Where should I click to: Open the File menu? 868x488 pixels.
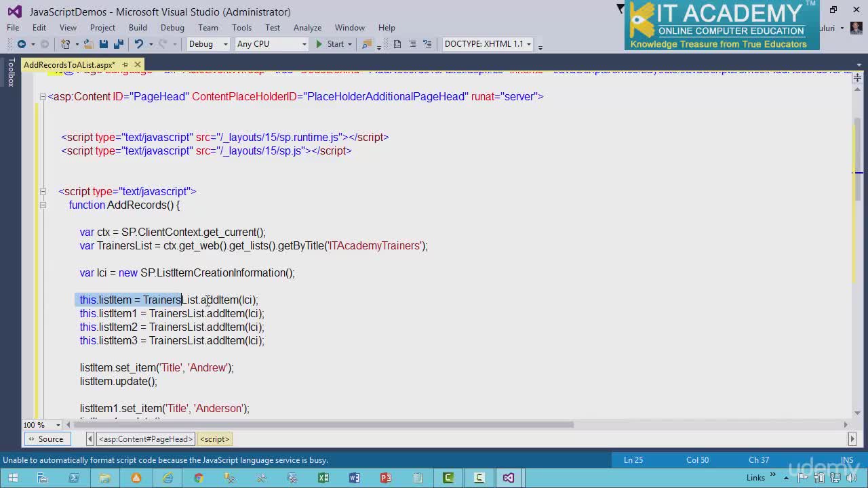(13, 28)
